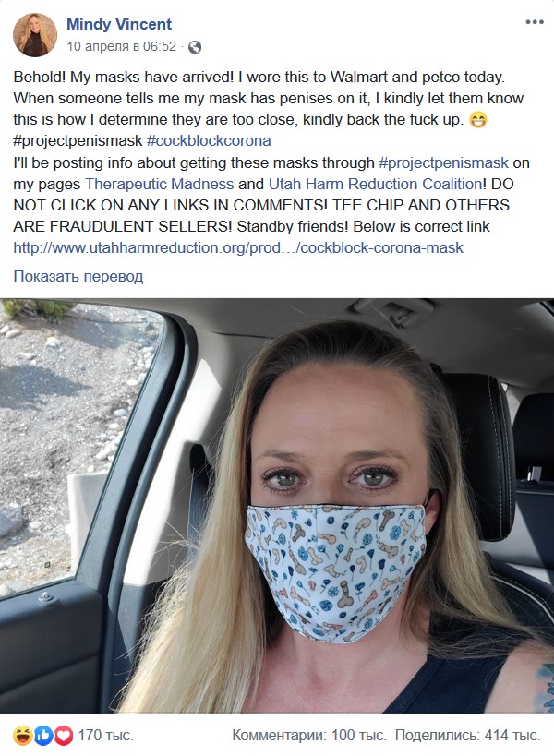Expand Комментарии: 100 тыс. comments

(x=309, y=736)
